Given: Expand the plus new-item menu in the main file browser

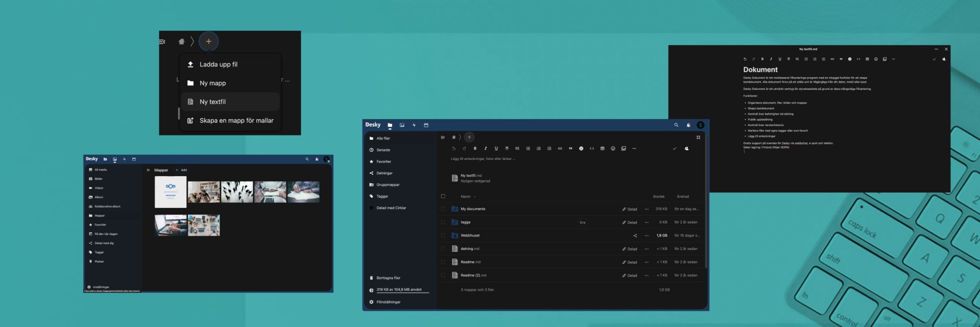Looking at the screenshot, I should click(469, 137).
